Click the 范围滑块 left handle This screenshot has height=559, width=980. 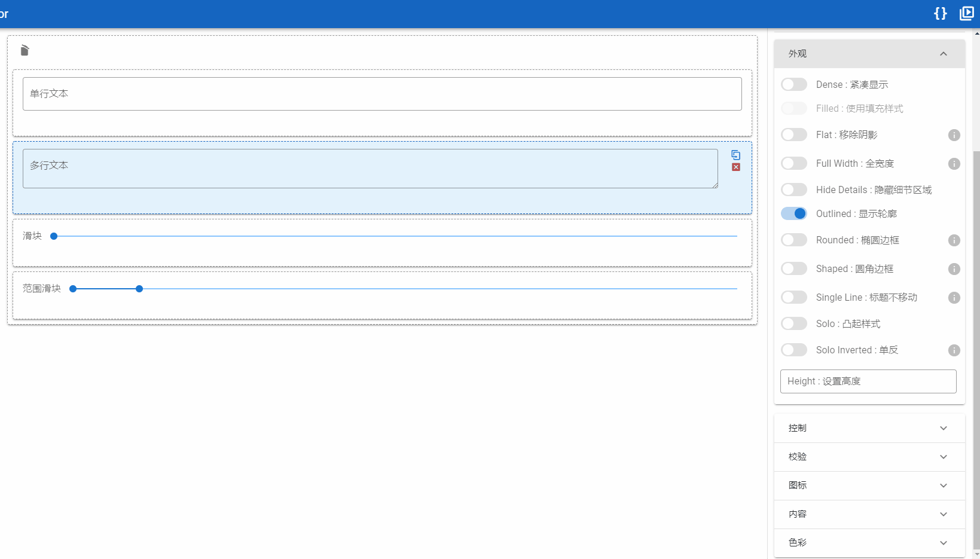(x=73, y=289)
